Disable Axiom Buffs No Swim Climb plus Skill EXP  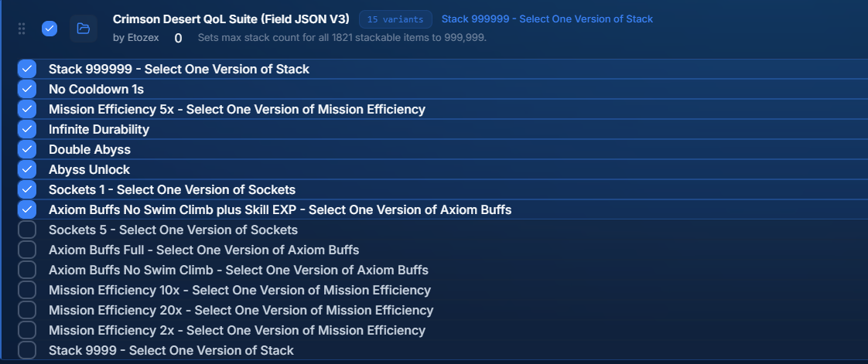(x=26, y=209)
